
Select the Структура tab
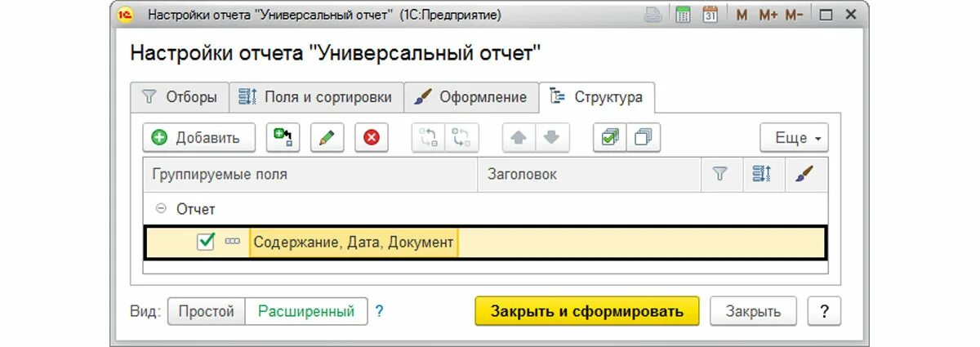point(597,97)
